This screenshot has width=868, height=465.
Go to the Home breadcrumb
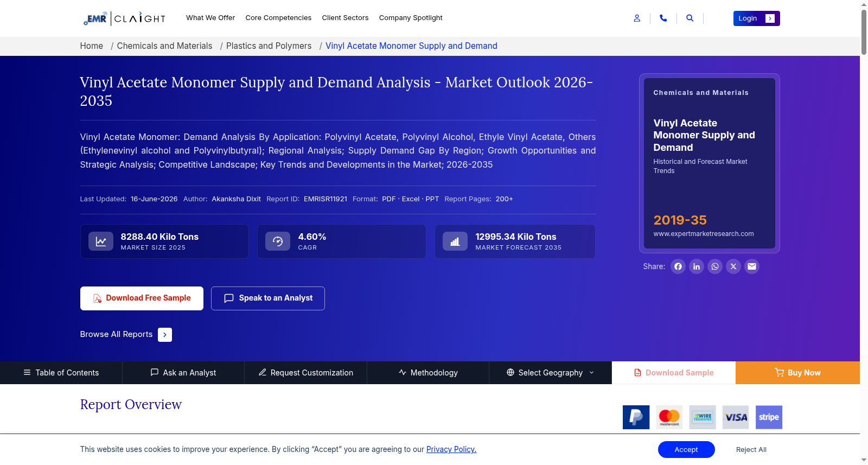[92, 46]
